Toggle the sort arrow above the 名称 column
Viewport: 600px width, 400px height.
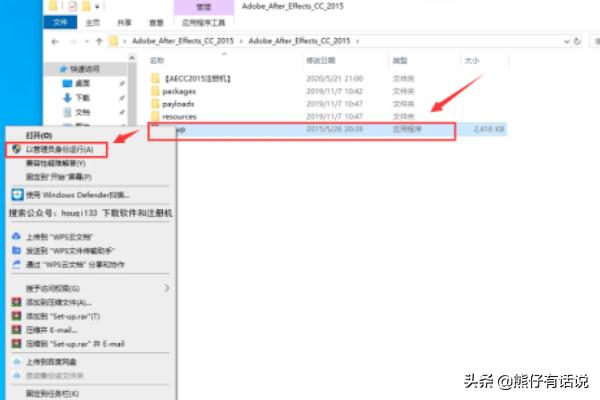coord(224,54)
